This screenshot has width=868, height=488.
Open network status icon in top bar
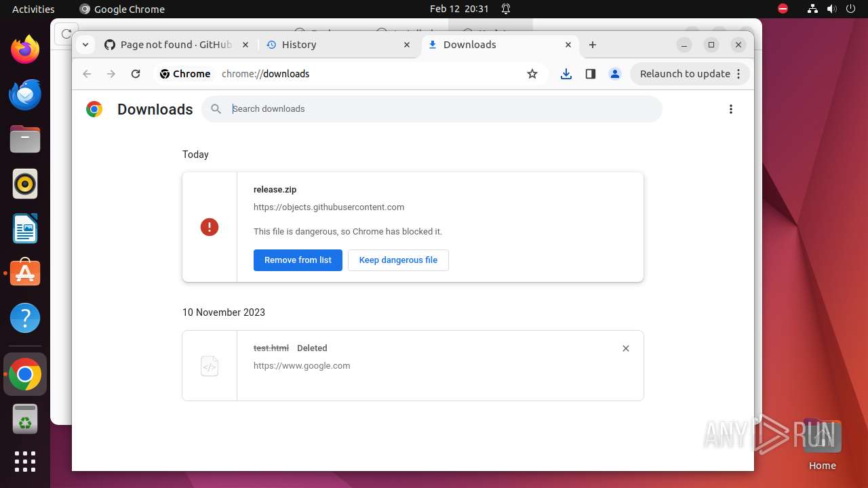[x=813, y=9]
